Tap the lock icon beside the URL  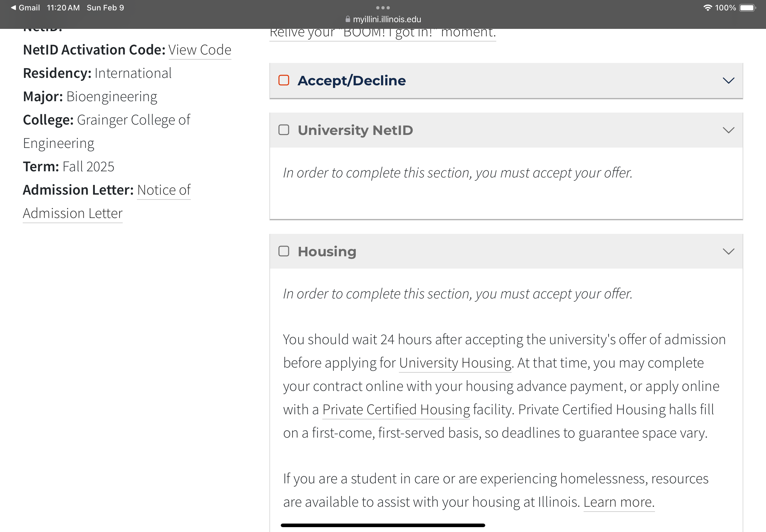point(348,19)
